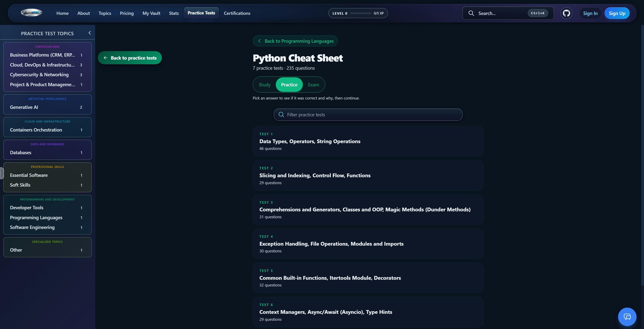Select Project & Product Management topic
The width and height of the screenshot is (644, 329).
47,84
